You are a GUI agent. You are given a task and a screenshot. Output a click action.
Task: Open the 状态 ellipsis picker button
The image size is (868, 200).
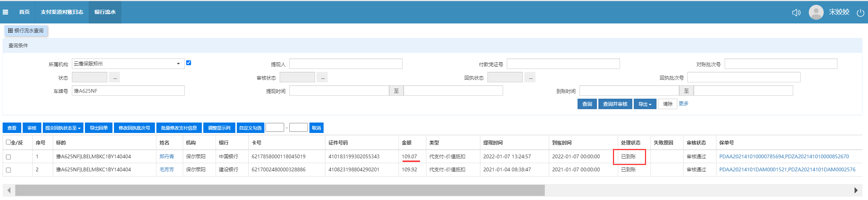coord(115,77)
